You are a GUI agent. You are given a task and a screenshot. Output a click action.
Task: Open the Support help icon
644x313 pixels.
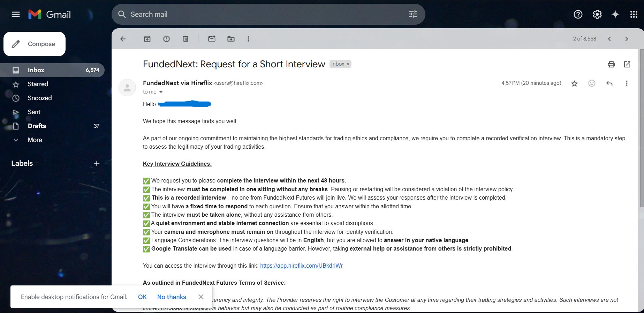578,14
